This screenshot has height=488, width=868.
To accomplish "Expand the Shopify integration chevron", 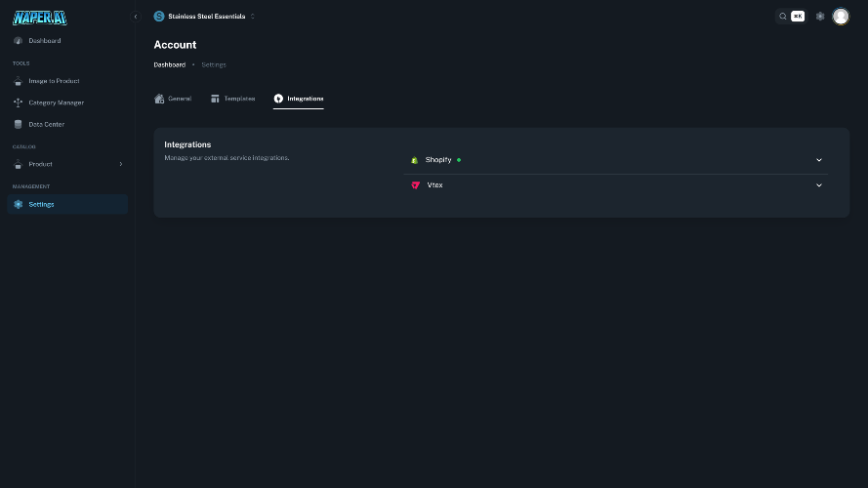I will [x=819, y=160].
